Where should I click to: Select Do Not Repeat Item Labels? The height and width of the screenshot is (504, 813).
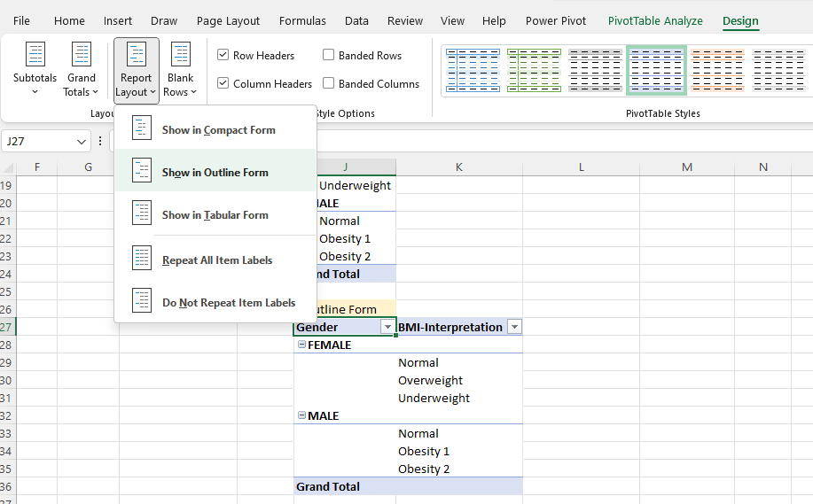point(215,302)
